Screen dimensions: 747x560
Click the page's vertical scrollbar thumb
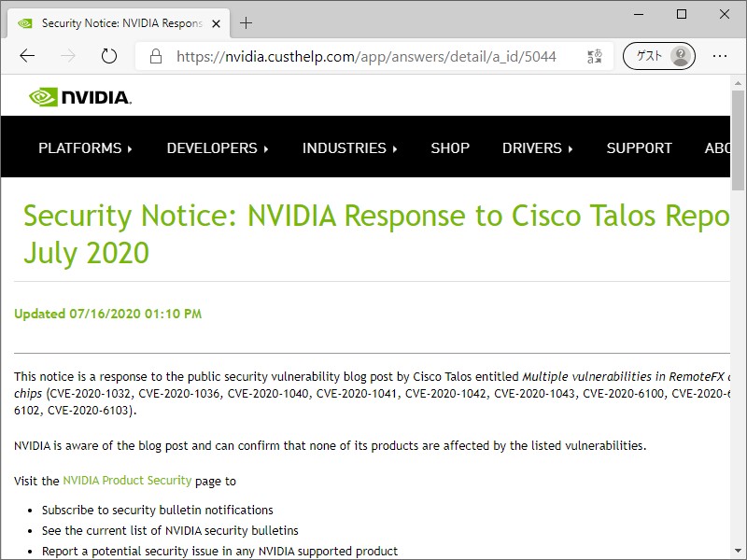point(738,140)
